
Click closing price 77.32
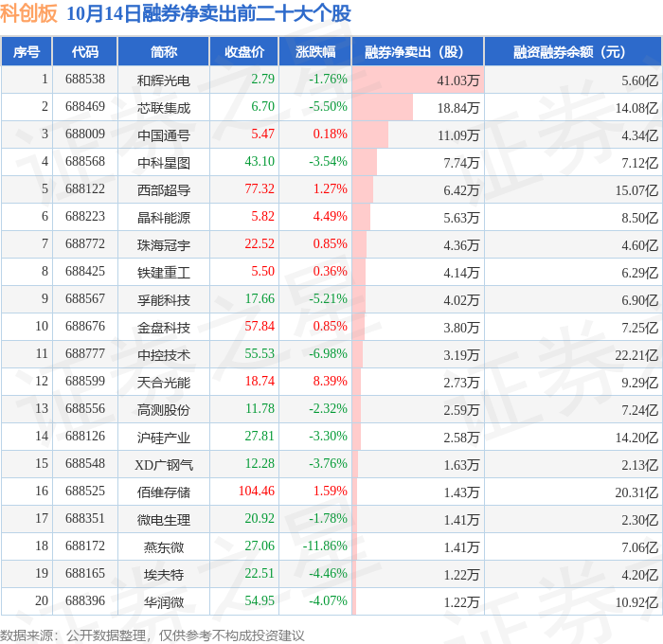pyautogui.click(x=260, y=189)
